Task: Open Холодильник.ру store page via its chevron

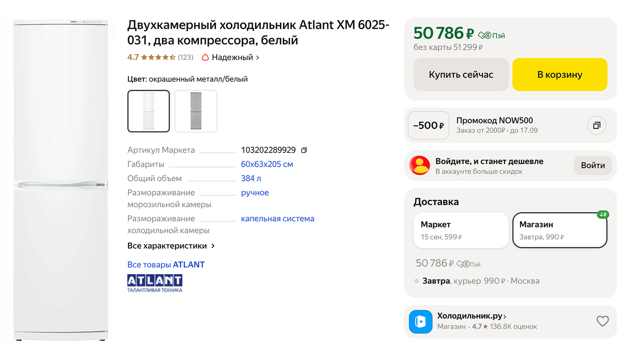Action: tap(506, 316)
